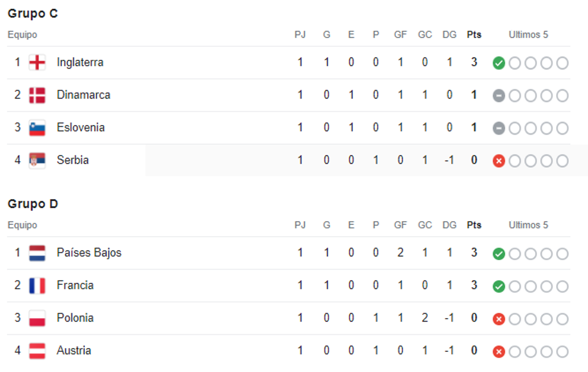
Task: Click the DG column header in Grupo D
Action: tap(449, 225)
